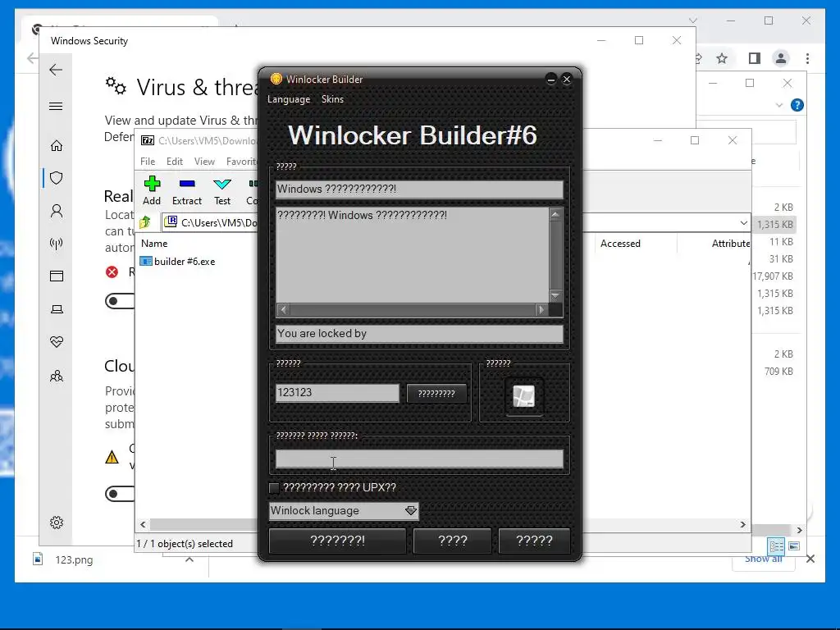Image resolution: width=840 pixels, height=630 pixels.
Task: Expand the 7-Zip address path dropdown
Action: (743, 222)
